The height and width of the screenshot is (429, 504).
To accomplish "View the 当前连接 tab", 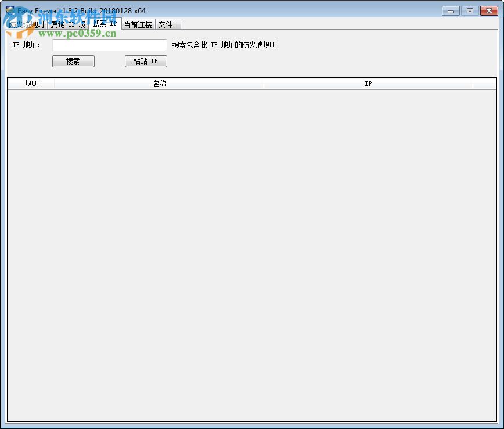I will point(138,24).
